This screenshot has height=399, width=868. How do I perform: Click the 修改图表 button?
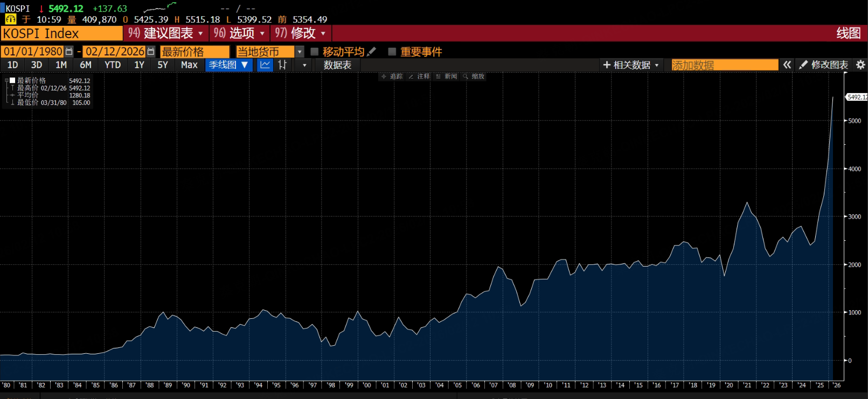pos(823,65)
